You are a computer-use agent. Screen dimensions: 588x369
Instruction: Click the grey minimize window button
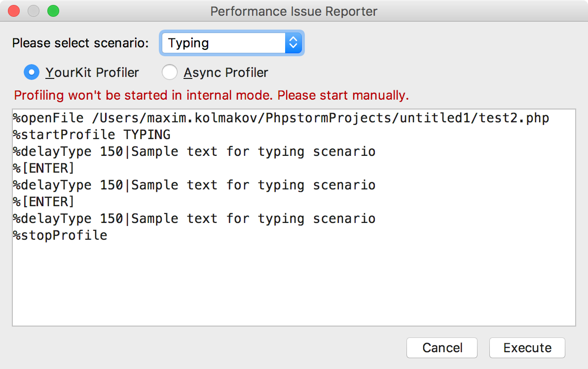point(34,11)
